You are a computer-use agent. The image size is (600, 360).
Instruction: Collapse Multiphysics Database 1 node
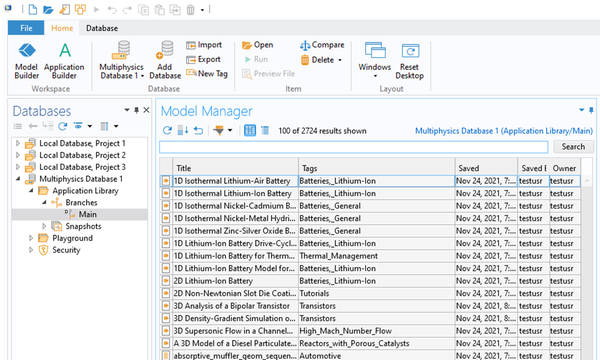point(18,179)
